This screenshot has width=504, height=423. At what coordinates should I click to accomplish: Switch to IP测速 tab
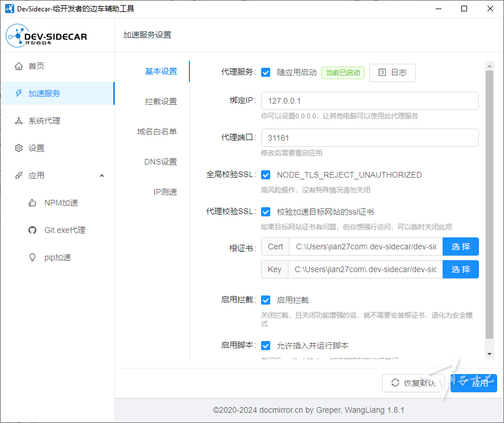[x=165, y=192]
